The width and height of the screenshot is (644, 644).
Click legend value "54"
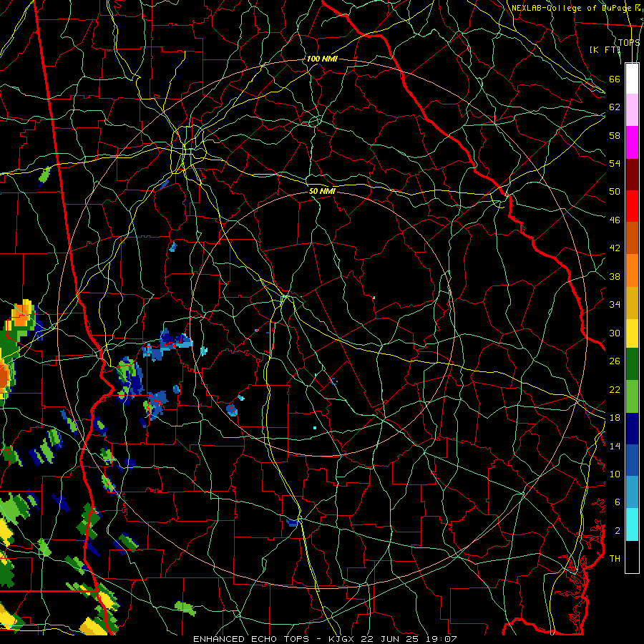[615, 163]
